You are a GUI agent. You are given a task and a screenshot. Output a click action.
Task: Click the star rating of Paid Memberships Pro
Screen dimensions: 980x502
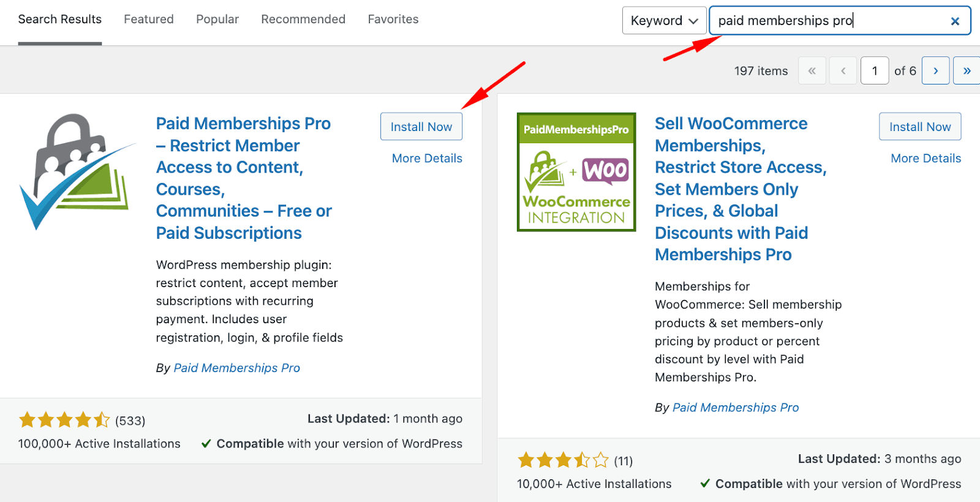point(64,420)
